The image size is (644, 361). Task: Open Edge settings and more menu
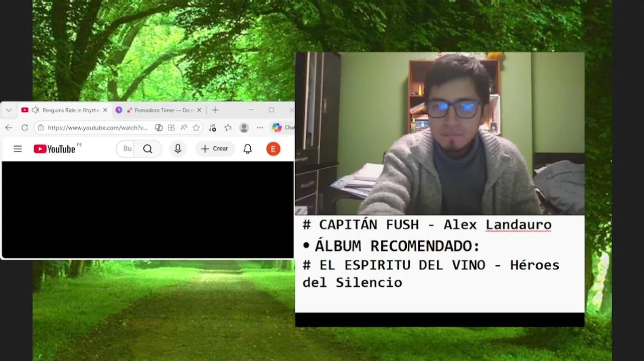tap(260, 128)
